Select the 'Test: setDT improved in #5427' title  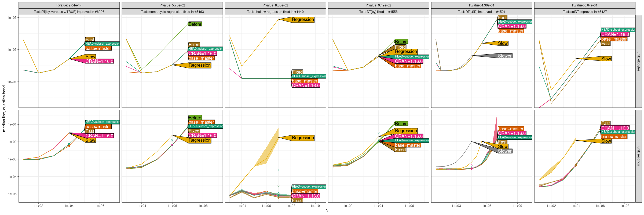point(585,12)
